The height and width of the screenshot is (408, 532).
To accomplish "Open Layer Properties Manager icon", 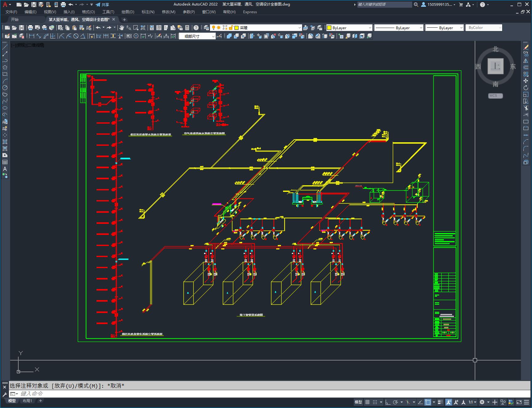I will (206, 28).
